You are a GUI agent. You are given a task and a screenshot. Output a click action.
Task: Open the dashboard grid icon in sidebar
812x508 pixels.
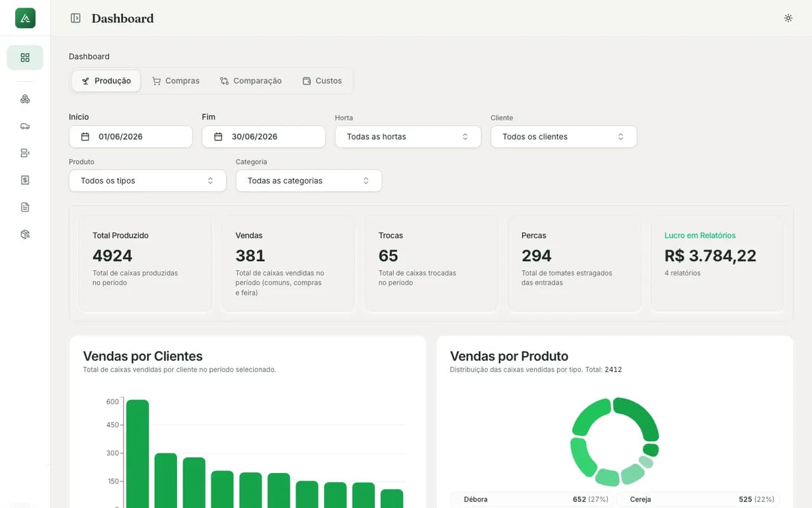25,58
